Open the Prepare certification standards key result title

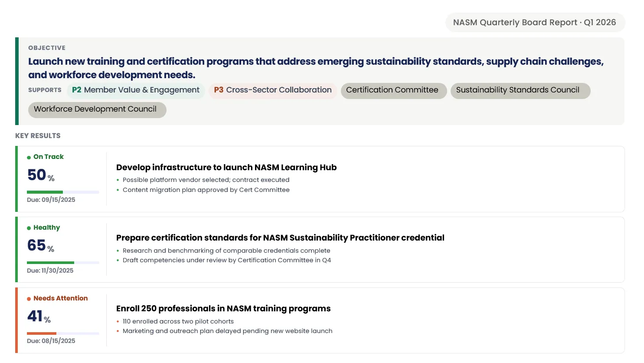[x=280, y=238]
